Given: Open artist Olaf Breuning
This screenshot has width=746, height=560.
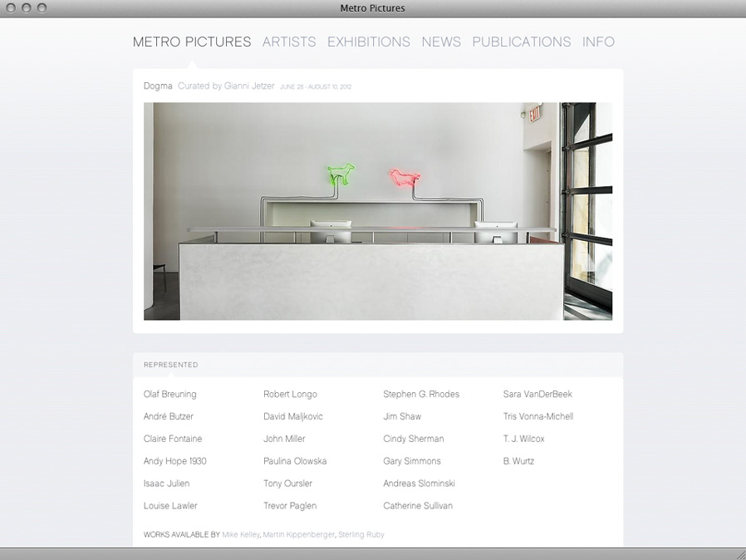Looking at the screenshot, I should [169, 395].
